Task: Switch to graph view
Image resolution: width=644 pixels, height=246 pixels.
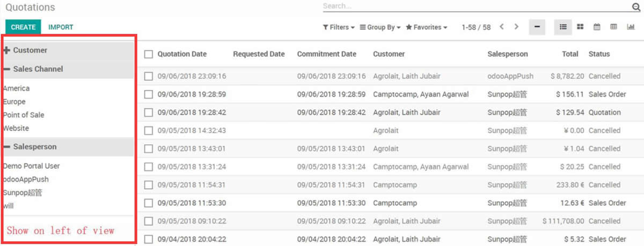Action: 631,27
